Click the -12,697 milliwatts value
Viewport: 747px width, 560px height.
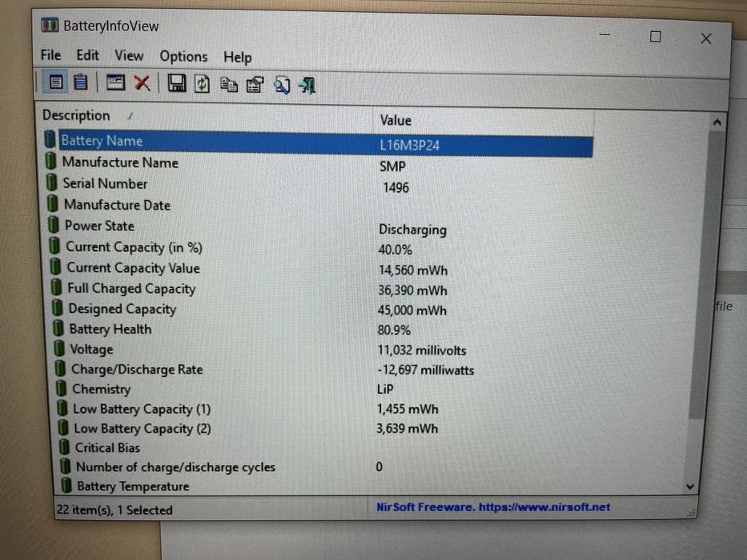coord(425,370)
